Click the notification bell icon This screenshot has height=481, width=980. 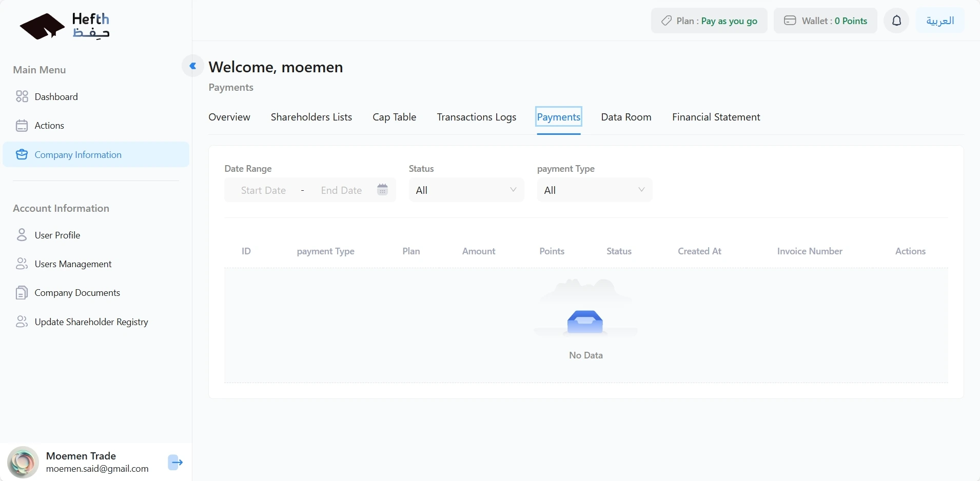(x=896, y=21)
